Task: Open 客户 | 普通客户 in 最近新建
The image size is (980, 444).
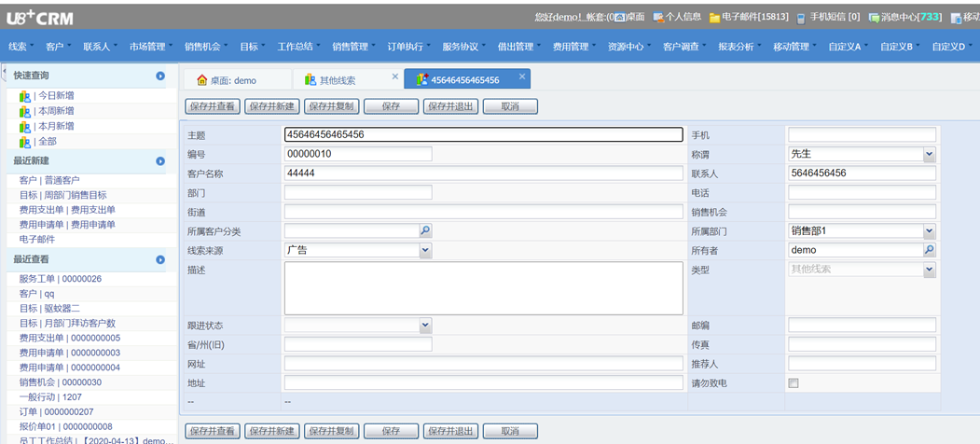Action: point(49,180)
